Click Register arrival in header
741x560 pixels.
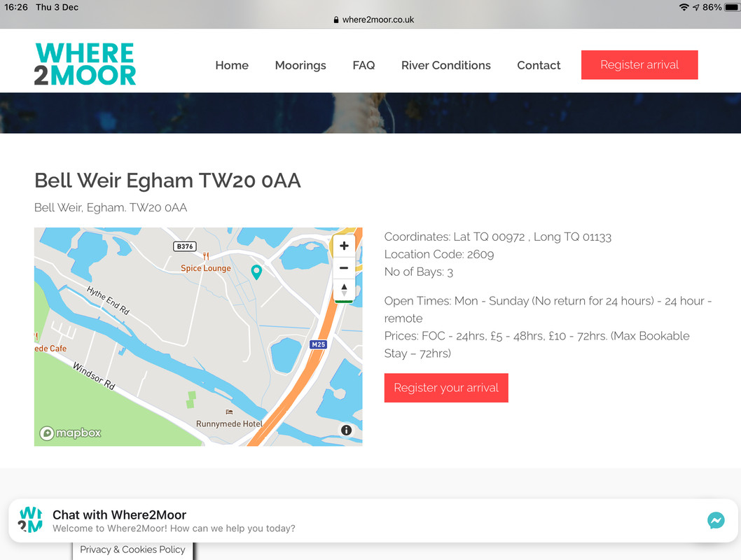coord(639,64)
